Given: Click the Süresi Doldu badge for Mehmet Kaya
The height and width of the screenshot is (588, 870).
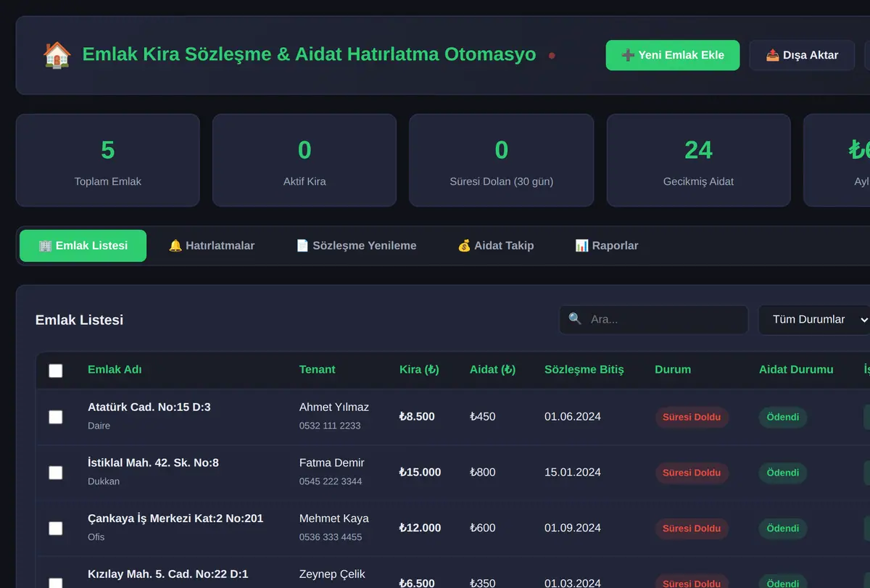Looking at the screenshot, I should tap(692, 529).
